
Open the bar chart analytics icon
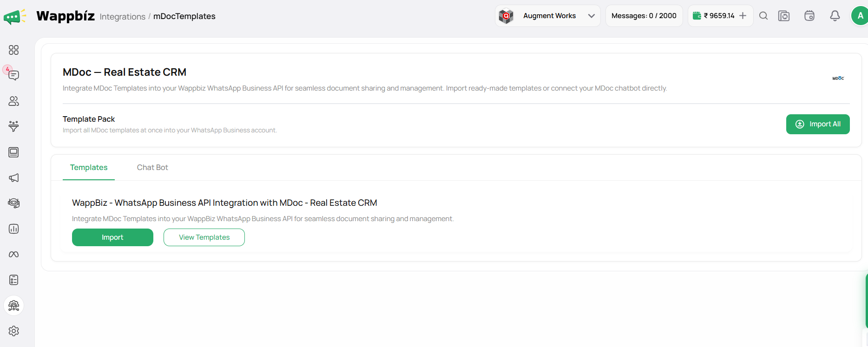point(14,229)
